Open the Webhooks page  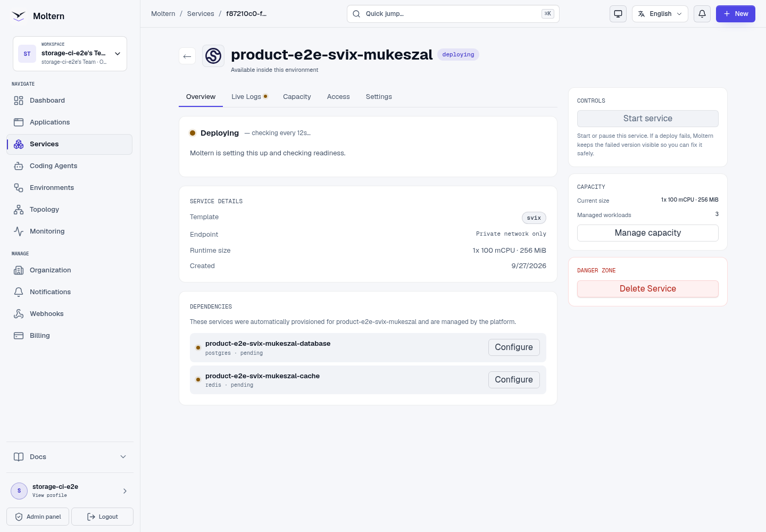(x=69, y=314)
